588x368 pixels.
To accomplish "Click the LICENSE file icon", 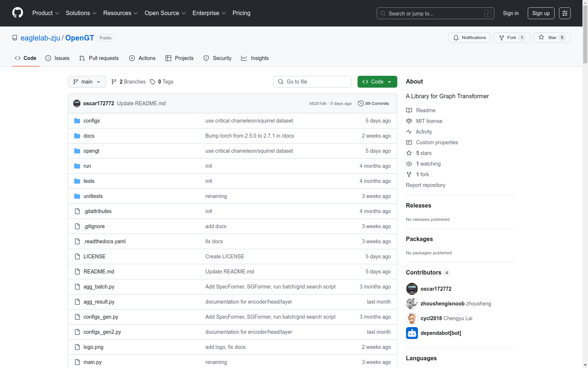I will click(x=77, y=256).
